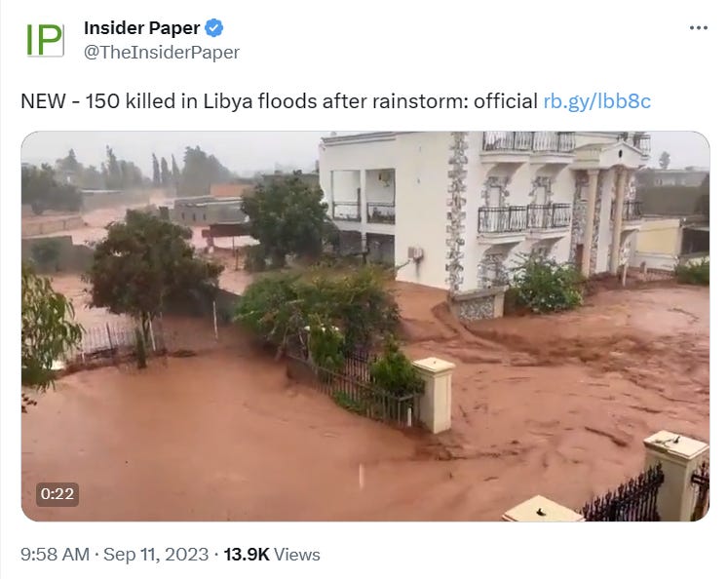
Task: Click the Sep 11, 2023 date
Action: (x=156, y=555)
